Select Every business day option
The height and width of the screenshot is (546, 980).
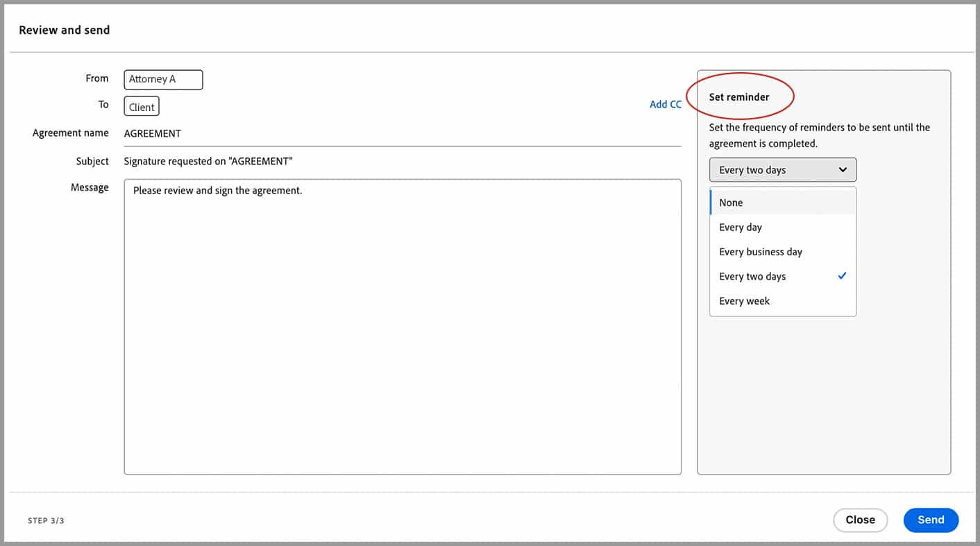click(760, 251)
